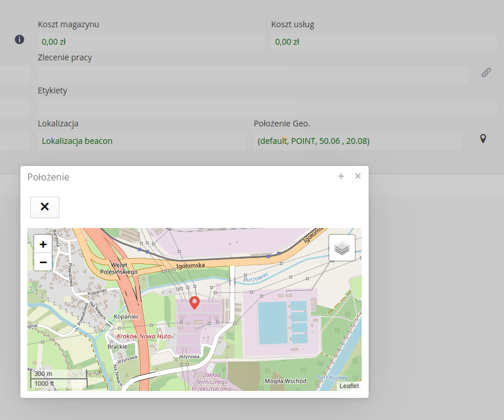Select the Lokalizacja beacon field

tap(141, 141)
